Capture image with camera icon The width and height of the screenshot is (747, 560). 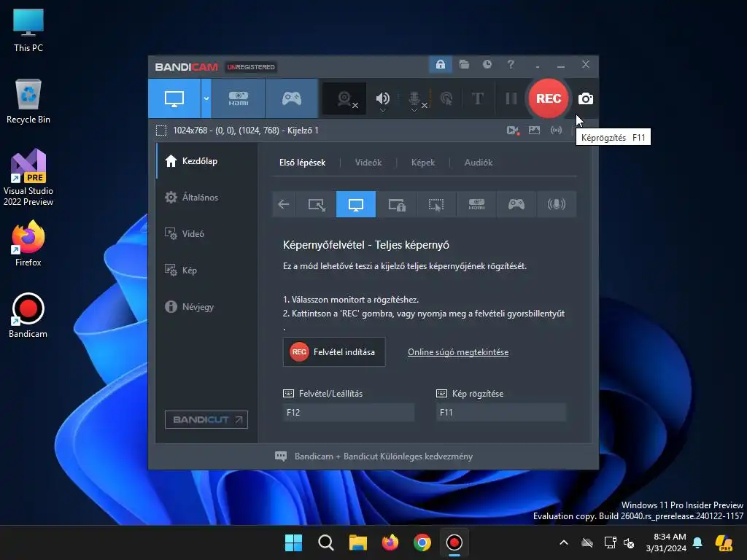click(x=586, y=98)
